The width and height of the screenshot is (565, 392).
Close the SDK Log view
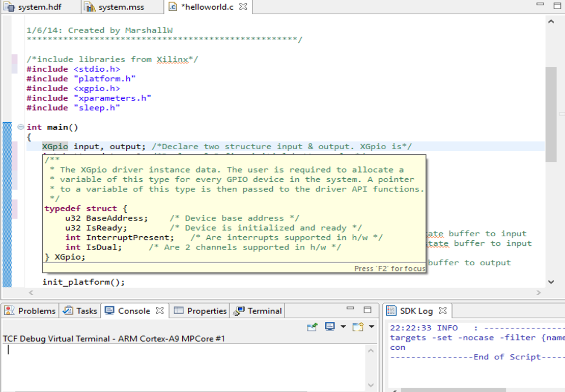(x=442, y=311)
